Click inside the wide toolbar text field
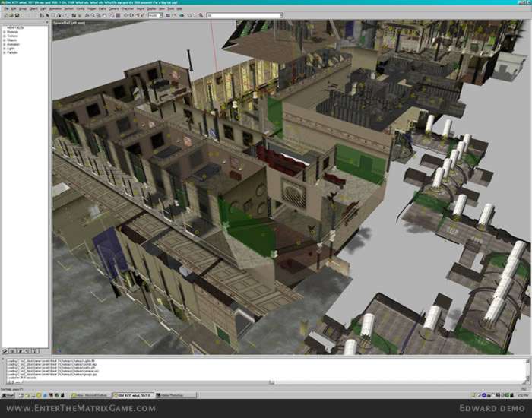532x418 pixels. [242, 16]
